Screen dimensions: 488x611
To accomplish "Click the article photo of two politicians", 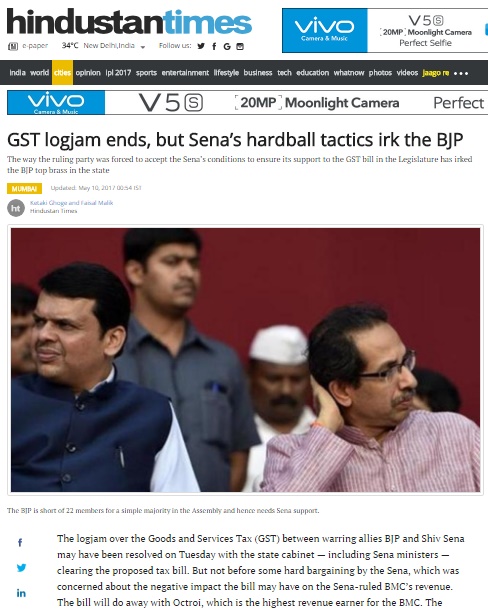I will (x=246, y=360).
